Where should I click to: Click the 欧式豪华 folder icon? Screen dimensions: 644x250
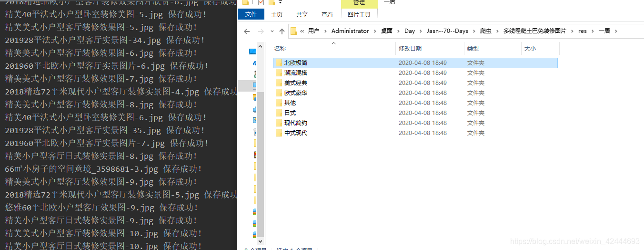279,93
